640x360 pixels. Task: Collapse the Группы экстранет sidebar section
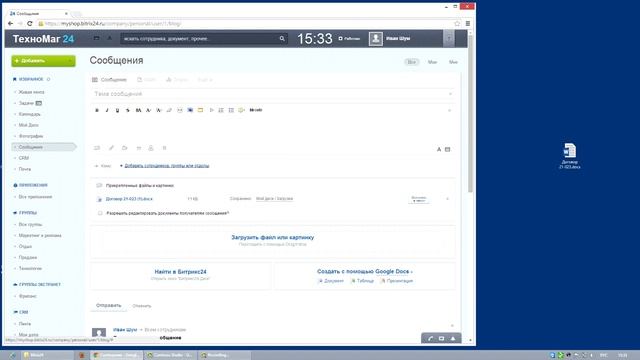click(x=37, y=284)
